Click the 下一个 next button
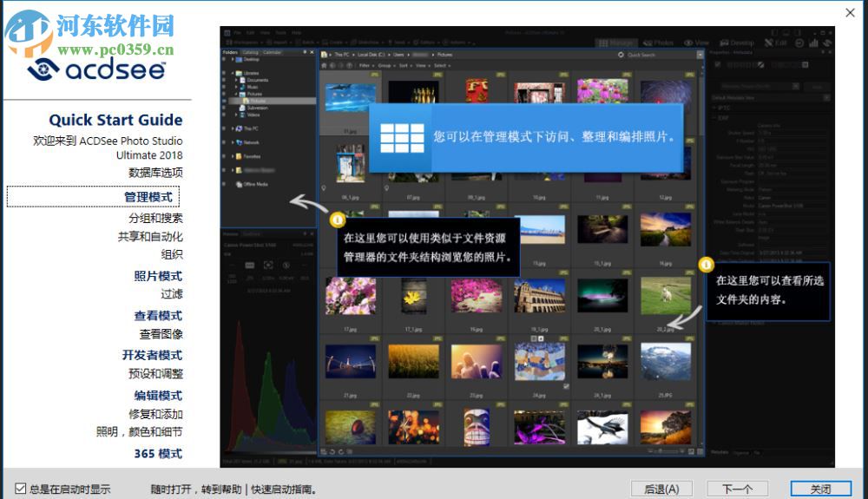 pyautogui.click(x=737, y=489)
